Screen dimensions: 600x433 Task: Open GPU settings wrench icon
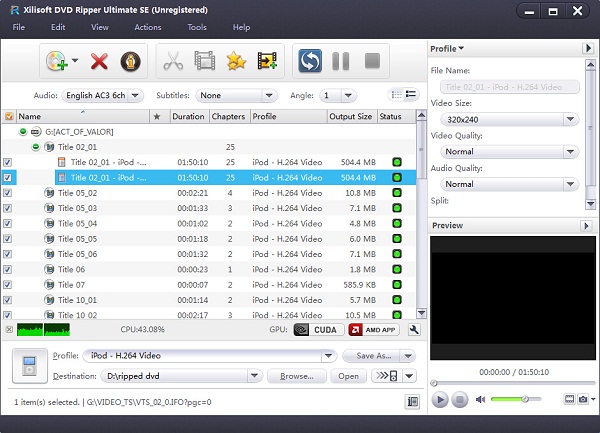pos(414,330)
